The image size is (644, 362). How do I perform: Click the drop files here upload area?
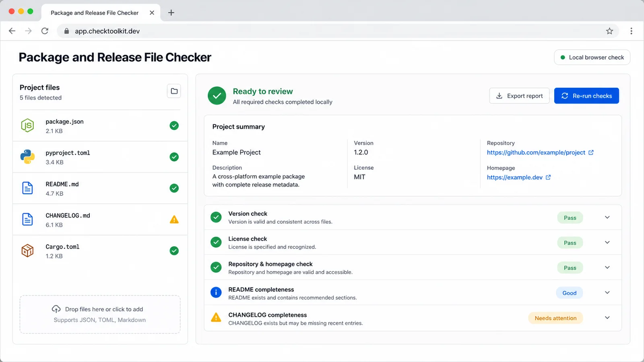tap(100, 315)
